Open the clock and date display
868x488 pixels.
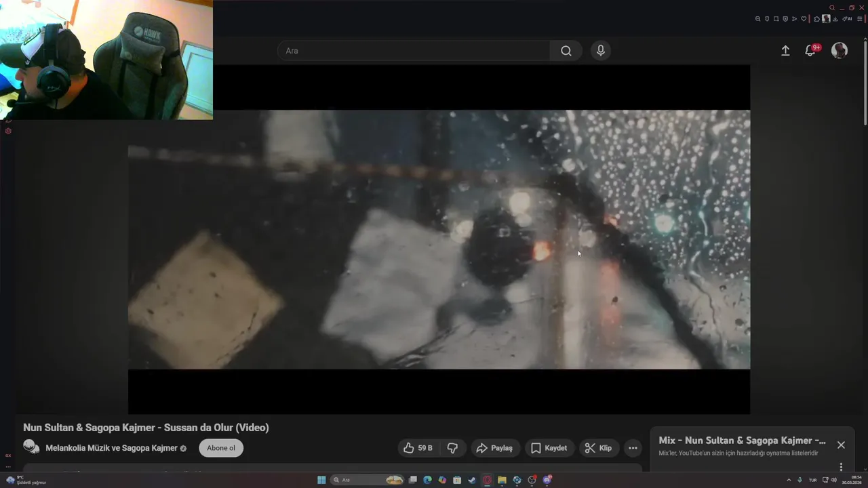(852, 480)
